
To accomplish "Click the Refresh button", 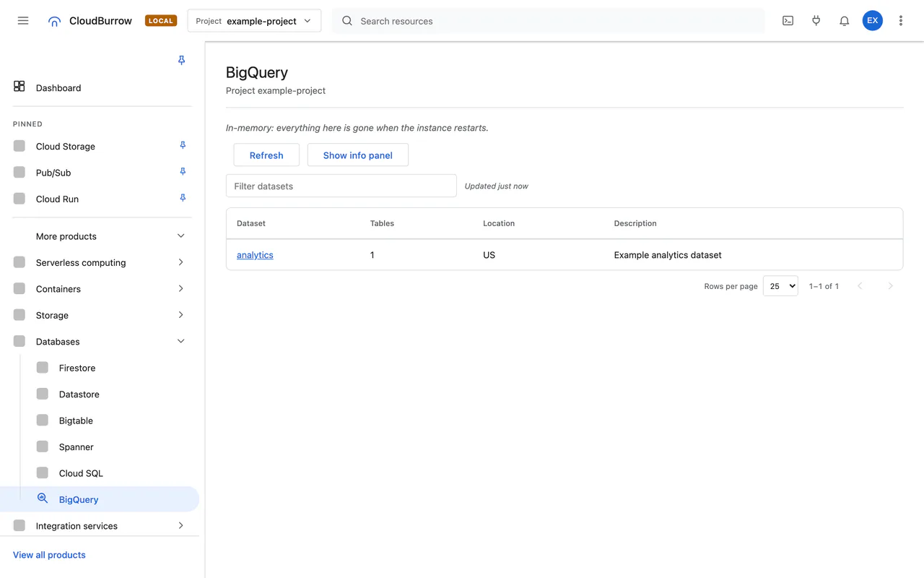I will point(266,155).
